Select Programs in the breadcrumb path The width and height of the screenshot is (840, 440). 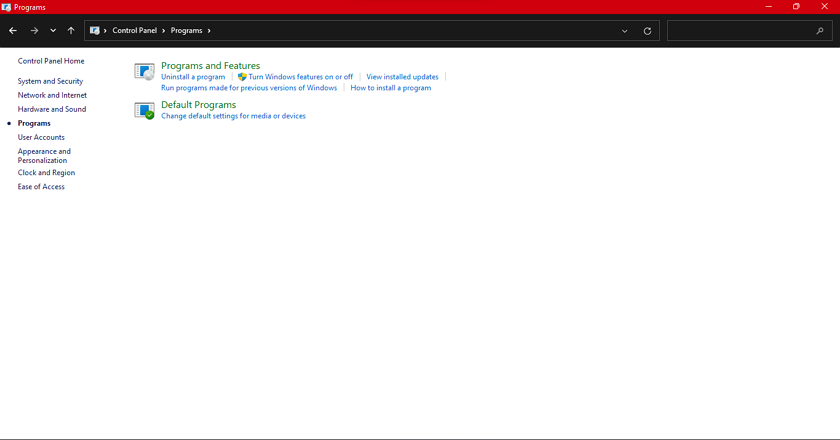tap(186, 31)
